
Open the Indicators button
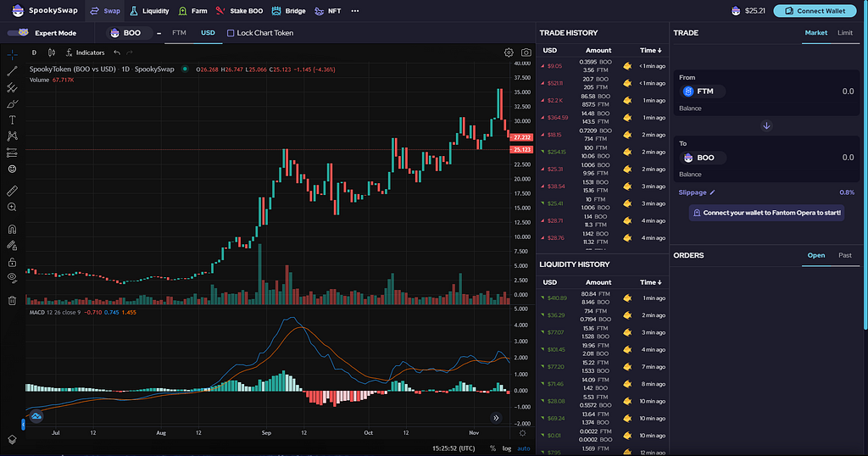tap(85, 53)
